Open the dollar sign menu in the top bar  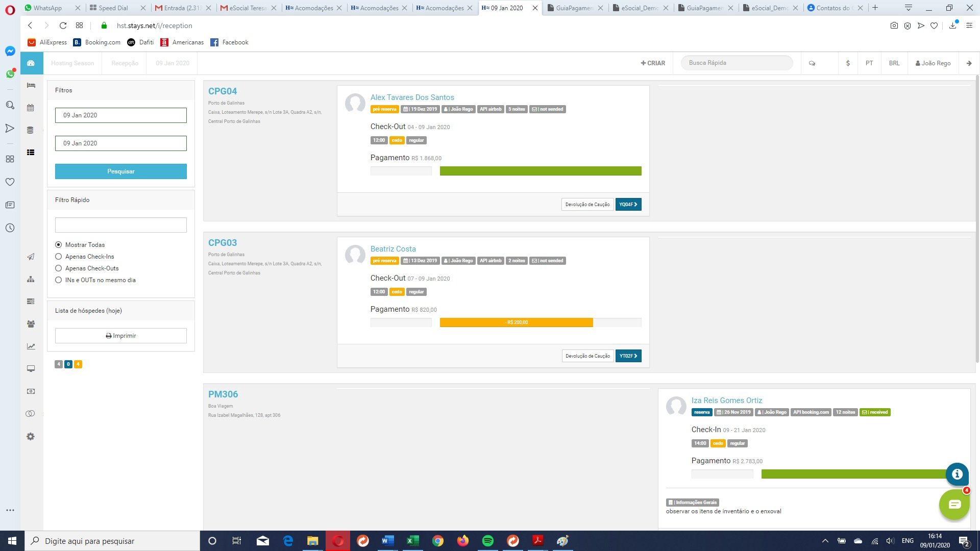tap(848, 63)
